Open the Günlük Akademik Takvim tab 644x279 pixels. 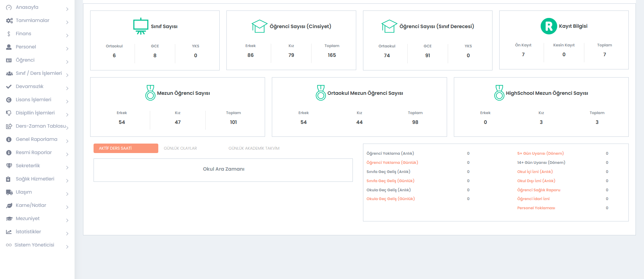[x=254, y=148]
